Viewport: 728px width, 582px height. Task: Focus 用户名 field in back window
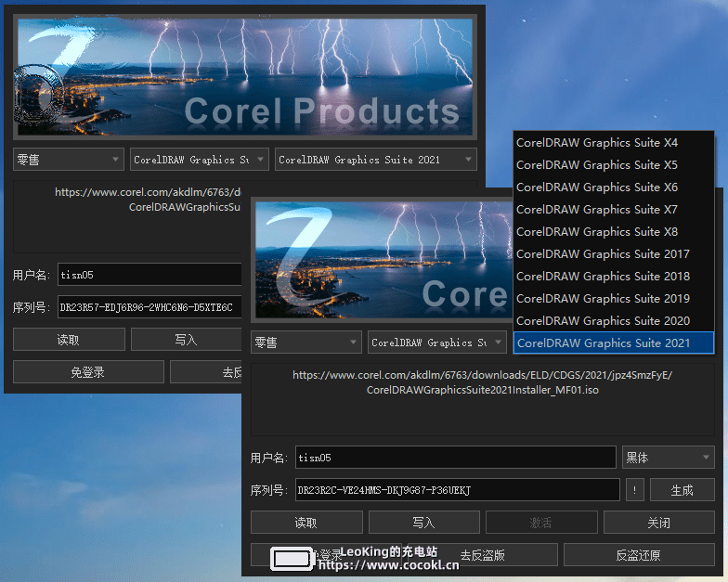(x=149, y=275)
